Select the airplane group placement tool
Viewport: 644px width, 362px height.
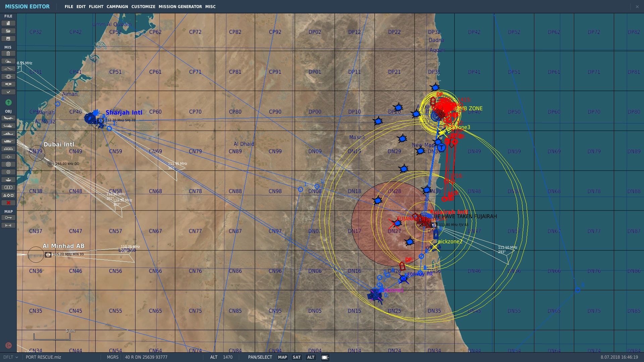click(x=8, y=118)
